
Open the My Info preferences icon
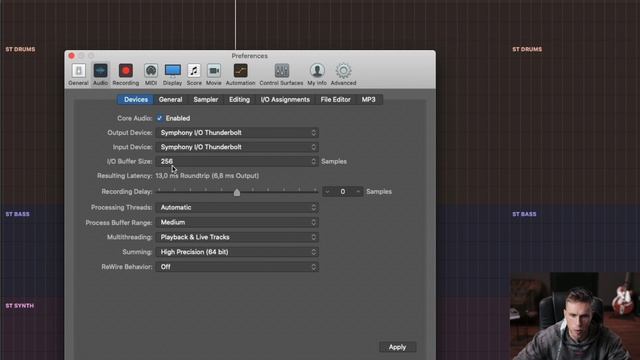317,74
